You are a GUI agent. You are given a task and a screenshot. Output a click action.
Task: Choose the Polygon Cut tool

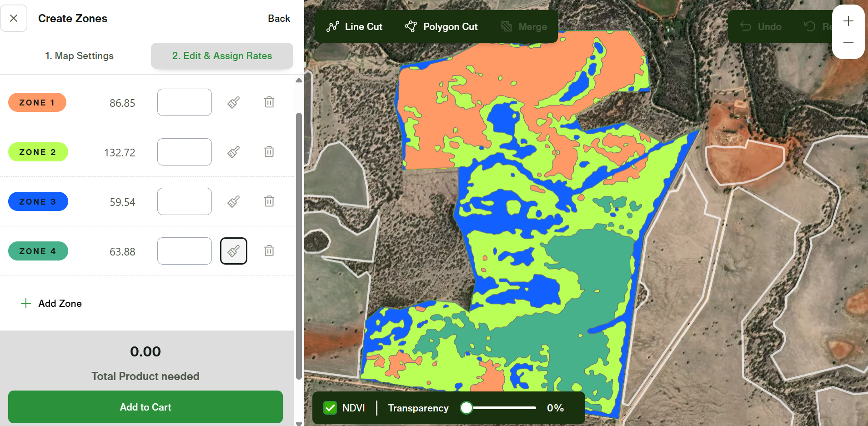(x=441, y=27)
